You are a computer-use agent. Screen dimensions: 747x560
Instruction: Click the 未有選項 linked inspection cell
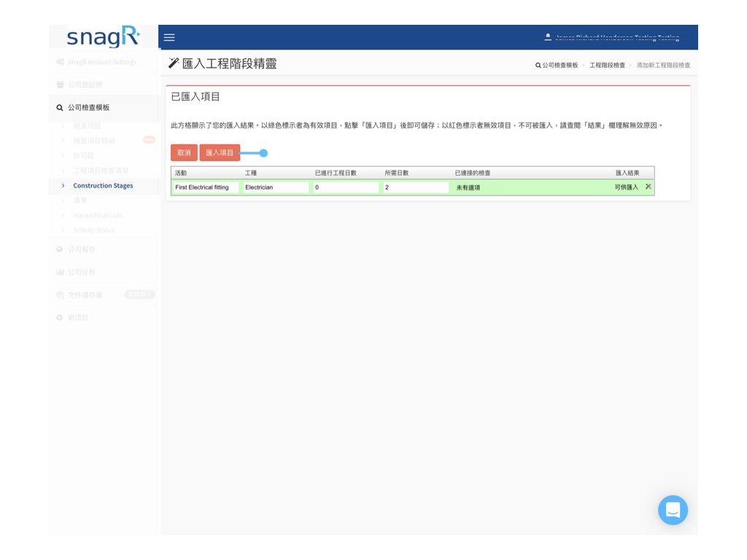click(468, 187)
